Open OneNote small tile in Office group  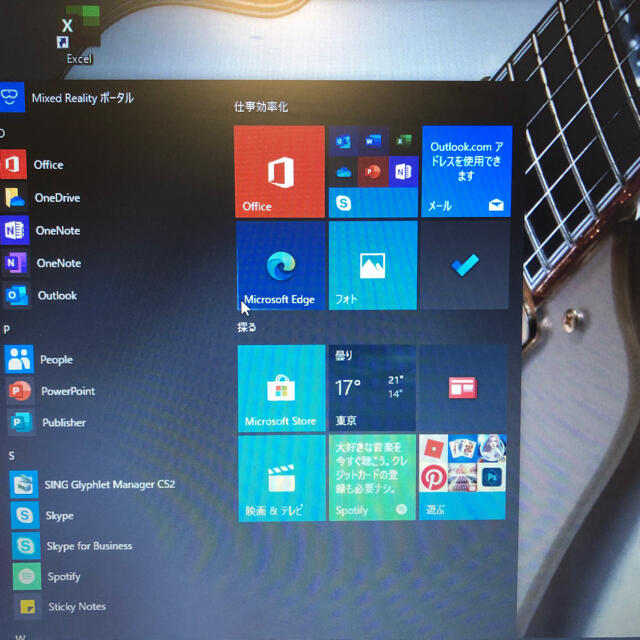403,172
